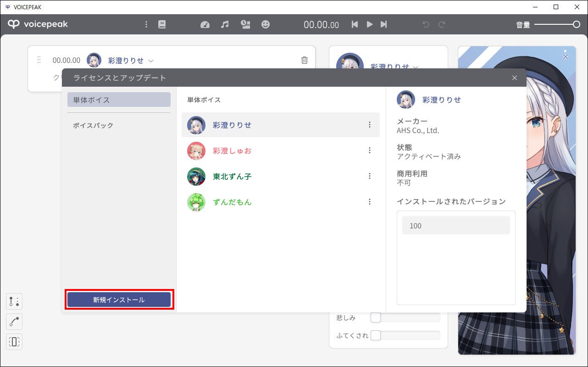This screenshot has height=367, width=588.
Task: Click the 00.00.00 timecode display in toolbar
Action: (321, 25)
